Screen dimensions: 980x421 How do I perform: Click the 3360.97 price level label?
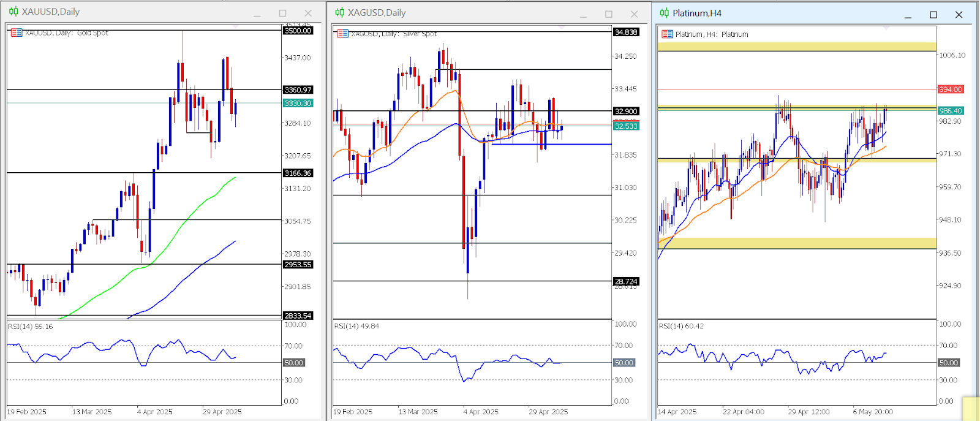(298, 89)
